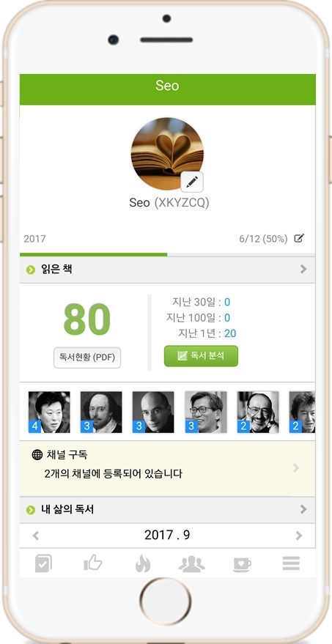332x644 pixels.
Task: Tap the globe icon beside 채널 구독
Action: (37, 455)
